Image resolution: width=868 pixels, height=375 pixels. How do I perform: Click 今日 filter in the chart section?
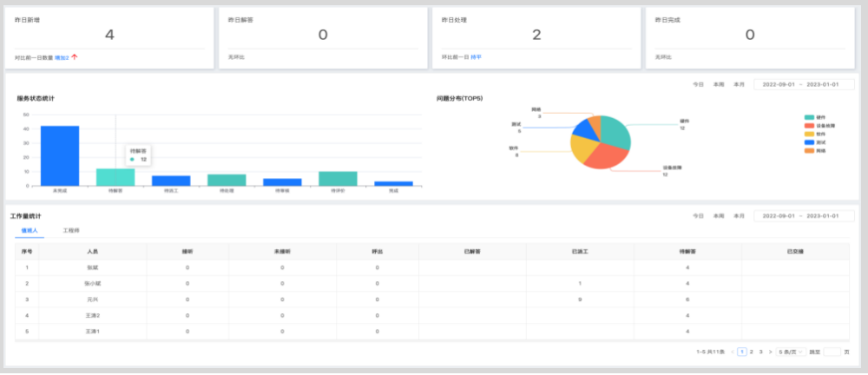click(x=698, y=84)
